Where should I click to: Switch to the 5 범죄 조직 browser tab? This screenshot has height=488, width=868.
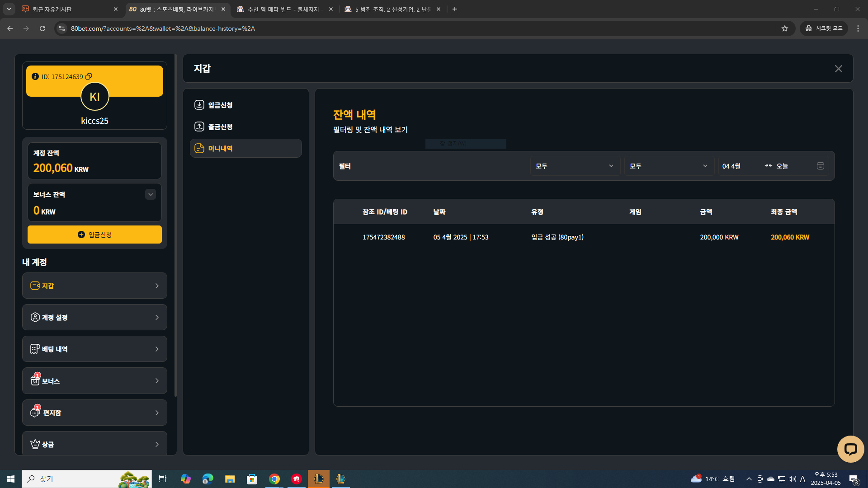(392, 9)
